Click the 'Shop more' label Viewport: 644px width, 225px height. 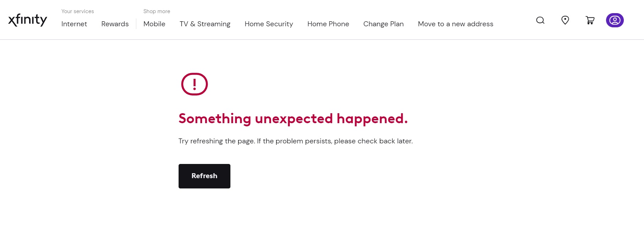(x=157, y=11)
